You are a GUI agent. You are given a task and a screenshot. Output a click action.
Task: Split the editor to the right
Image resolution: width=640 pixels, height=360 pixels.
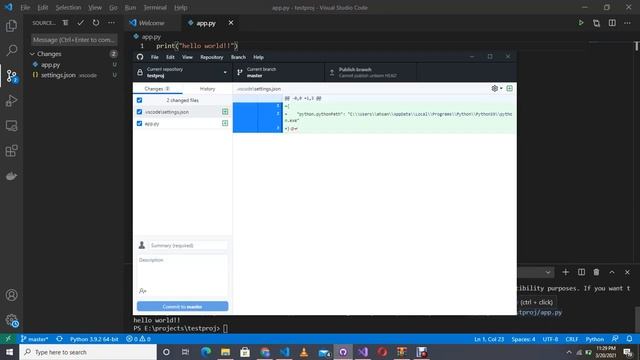612,23
